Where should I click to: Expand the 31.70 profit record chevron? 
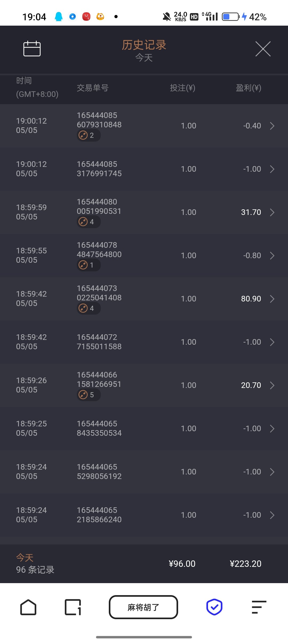click(x=272, y=213)
